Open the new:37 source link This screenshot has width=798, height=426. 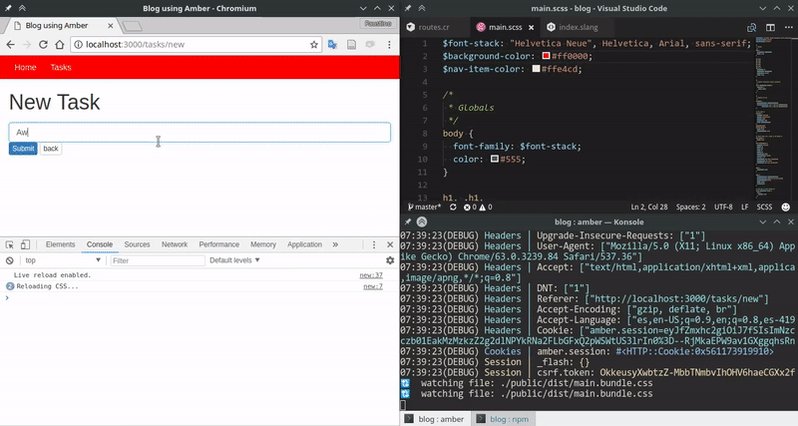pos(371,275)
